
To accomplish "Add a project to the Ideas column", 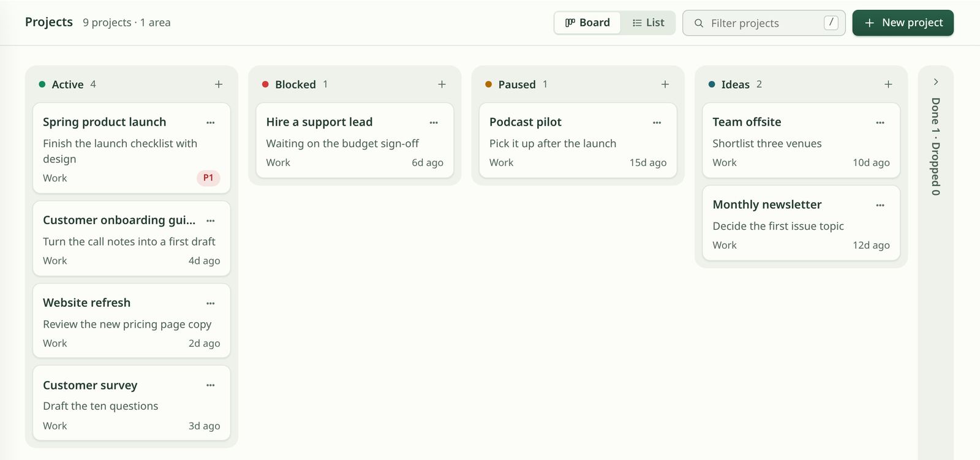I will coord(888,85).
